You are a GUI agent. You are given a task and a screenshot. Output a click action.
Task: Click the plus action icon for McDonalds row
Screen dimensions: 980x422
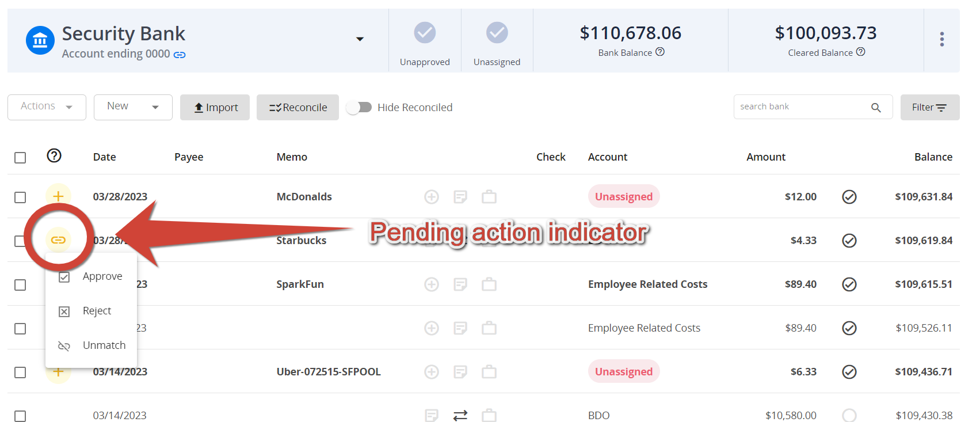coord(58,196)
